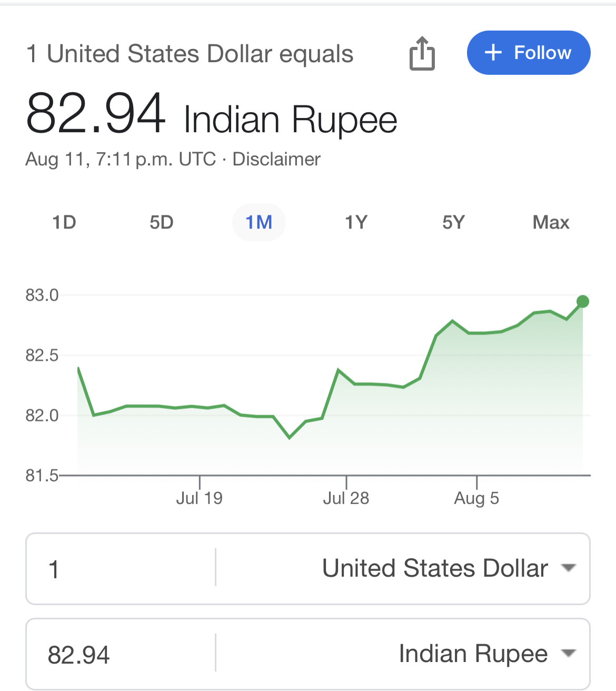This screenshot has height=691, width=616.
Task: Show the Max chart range
Action: [x=551, y=222]
